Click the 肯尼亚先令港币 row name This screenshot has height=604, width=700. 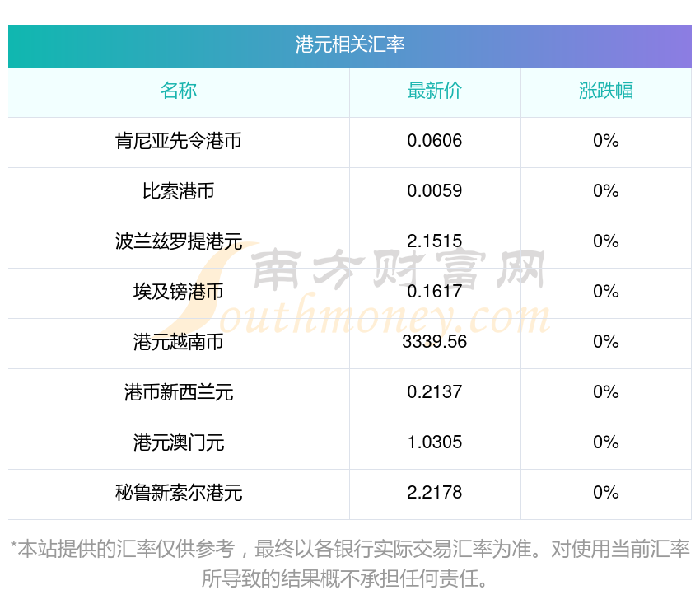(x=179, y=141)
